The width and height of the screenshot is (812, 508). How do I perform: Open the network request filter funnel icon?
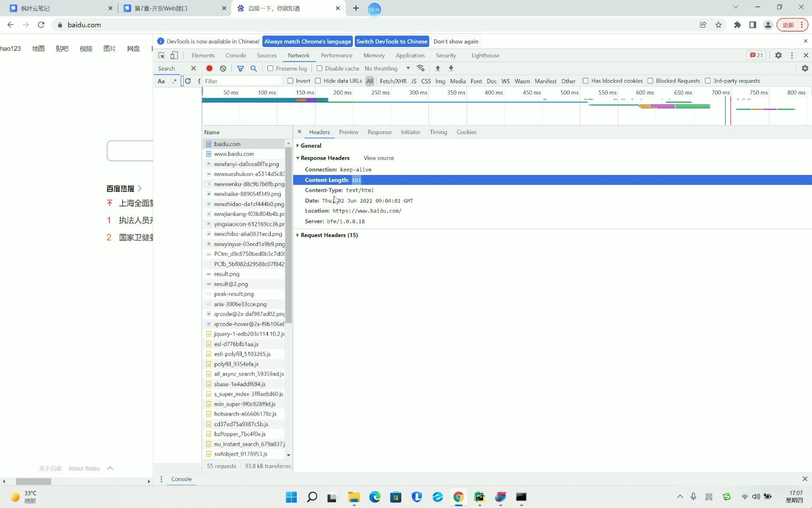[241, 68]
